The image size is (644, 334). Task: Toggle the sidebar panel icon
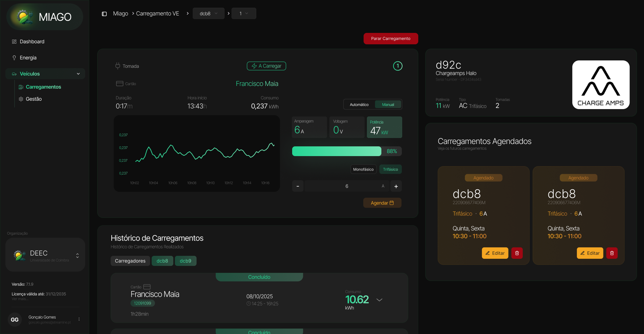[x=104, y=14]
